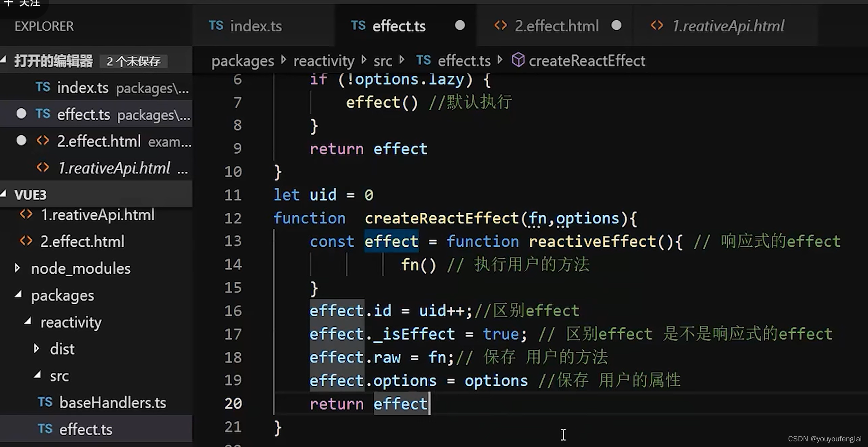Open baseHandlers.ts in file tree
The height and width of the screenshot is (447, 868).
[x=96, y=403]
